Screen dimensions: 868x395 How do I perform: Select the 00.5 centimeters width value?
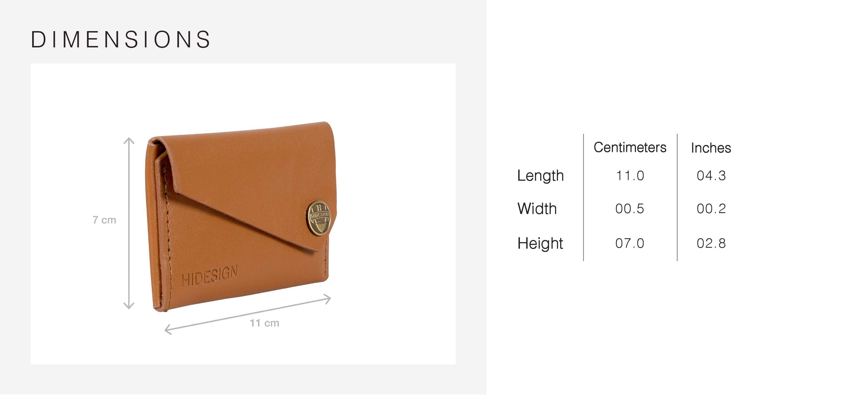click(630, 209)
